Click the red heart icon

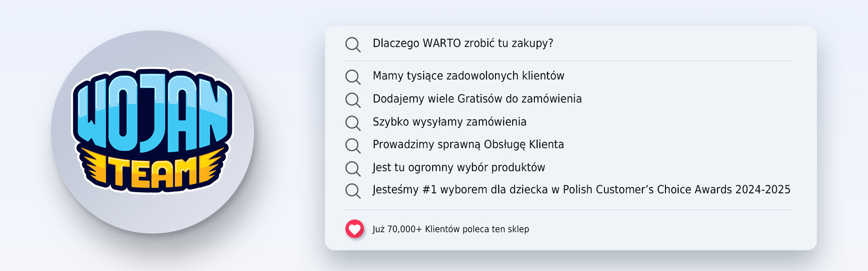point(354,229)
